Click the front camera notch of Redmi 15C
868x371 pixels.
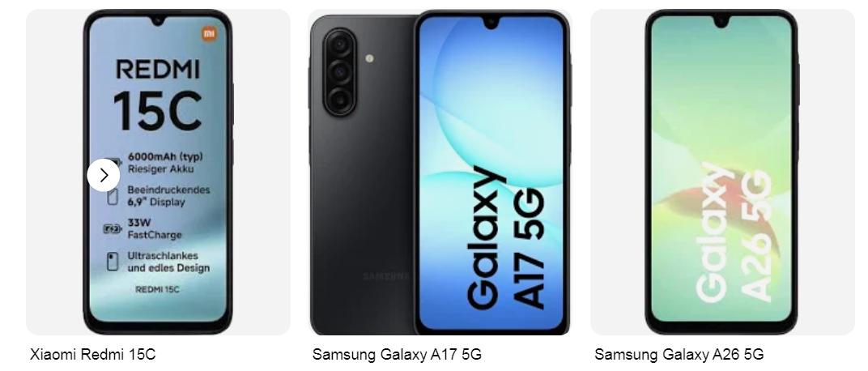tap(158, 21)
